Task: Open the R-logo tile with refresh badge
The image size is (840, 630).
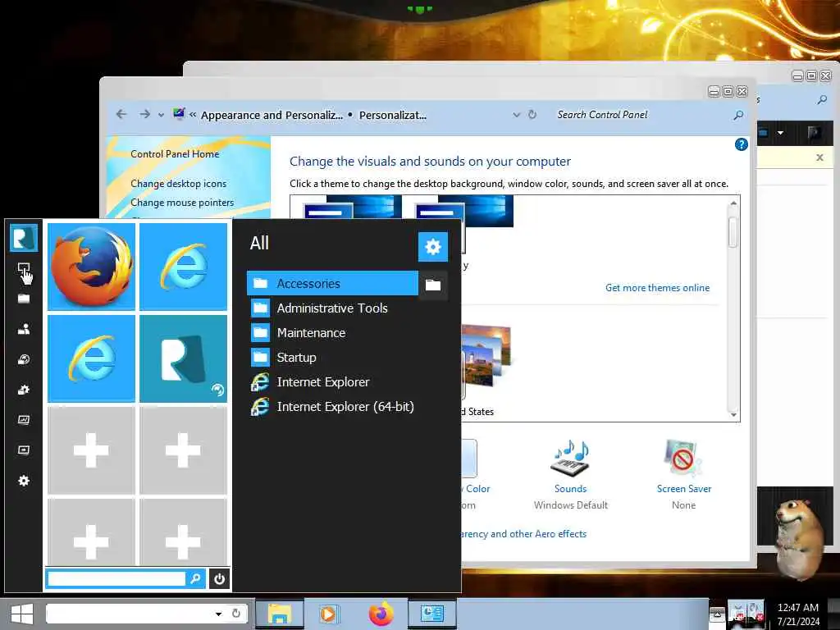Action: 183,358
